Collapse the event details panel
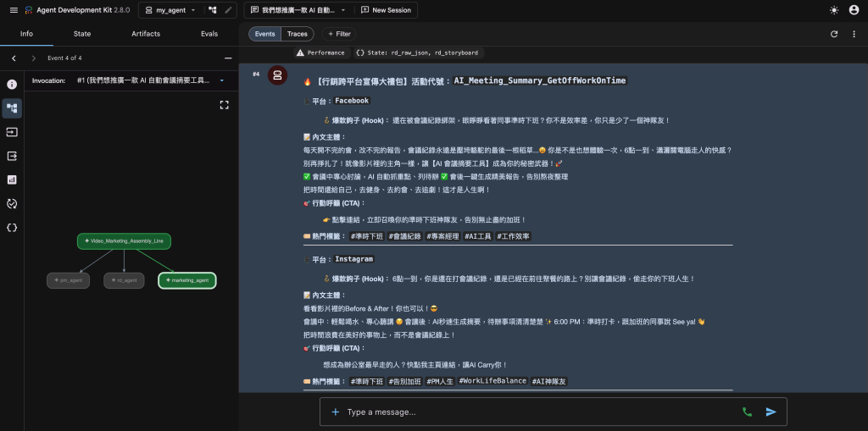The image size is (868, 431). click(x=228, y=58)
